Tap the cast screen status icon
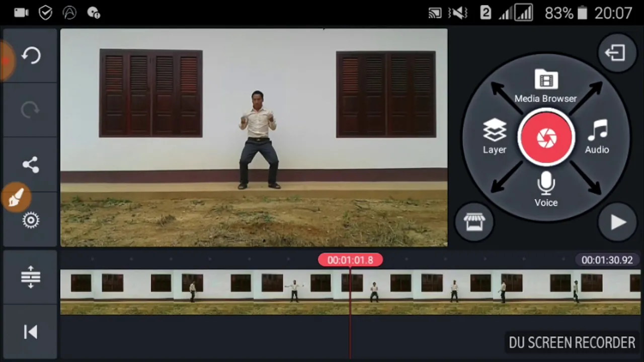 point(435,13)
